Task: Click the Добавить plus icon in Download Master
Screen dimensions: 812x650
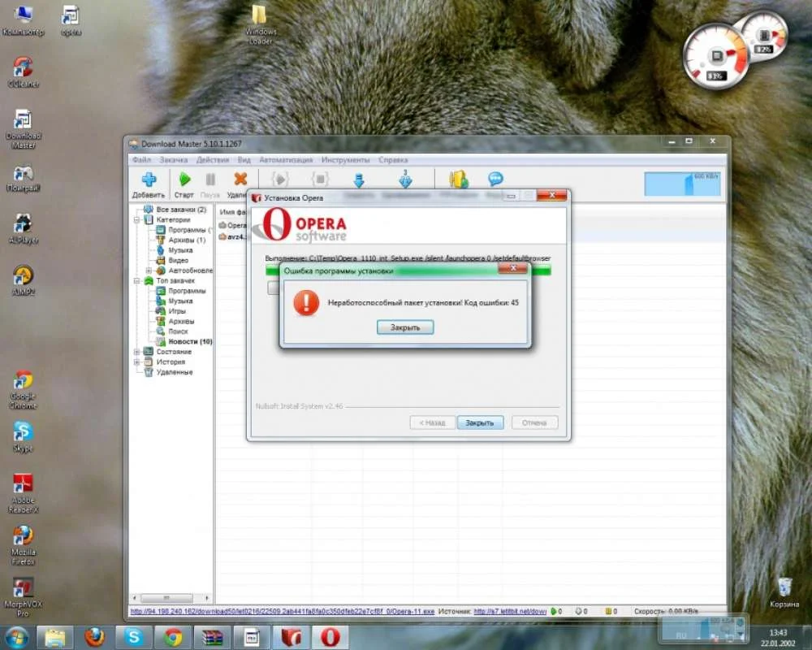Action: pos(149,180)
